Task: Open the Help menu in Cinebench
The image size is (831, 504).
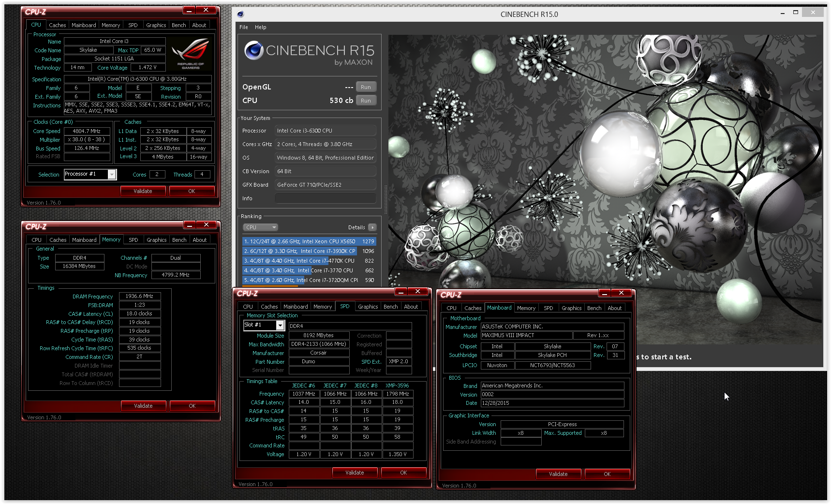Action: [261, 27]
